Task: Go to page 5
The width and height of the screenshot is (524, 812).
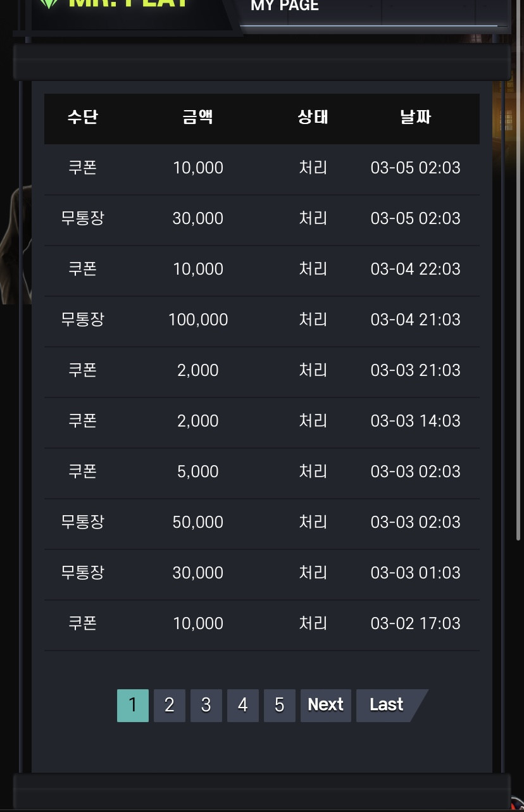Action: click(280, 705)
